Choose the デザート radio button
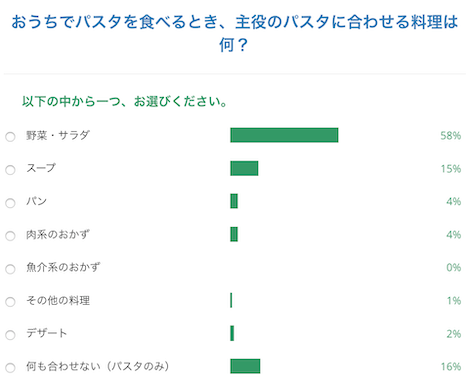The width and height of the screenshot is (470, 385). click(x=10, y=335)
